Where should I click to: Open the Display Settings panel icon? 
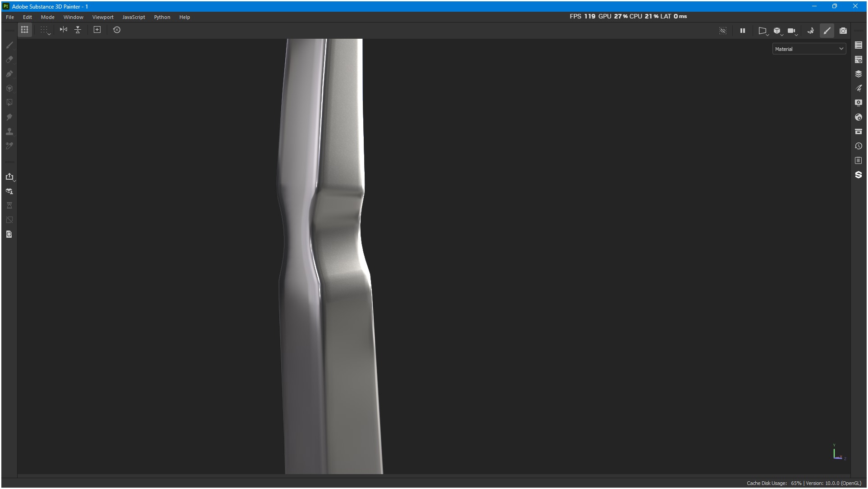pyautogui.click(x=858, y=103)
